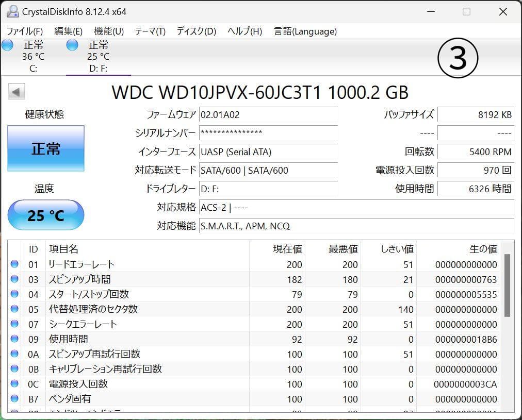Screen dimensions: 522x420
Task: Click status orb for row 05 代替処理済のセクタ数
Action: pyautogui.click(x=14, y=309)
